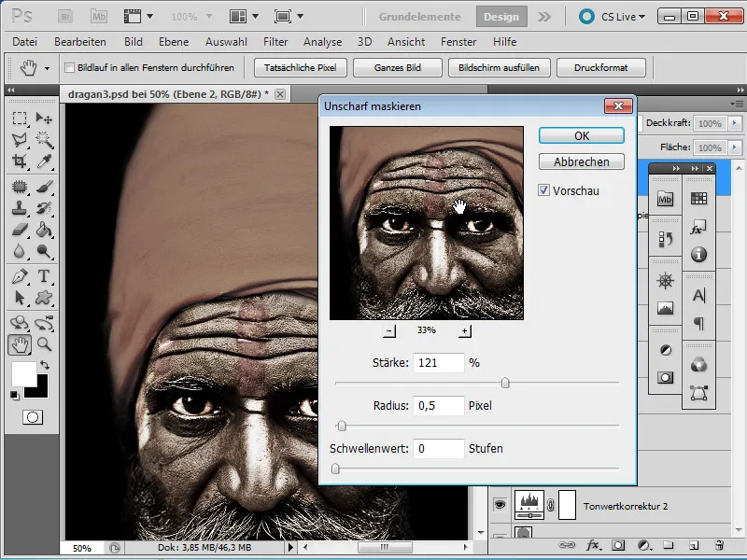Uncheck the Vorschau checkbox
The width and height of the screenshot is (747, 560).
click(543, 190)
